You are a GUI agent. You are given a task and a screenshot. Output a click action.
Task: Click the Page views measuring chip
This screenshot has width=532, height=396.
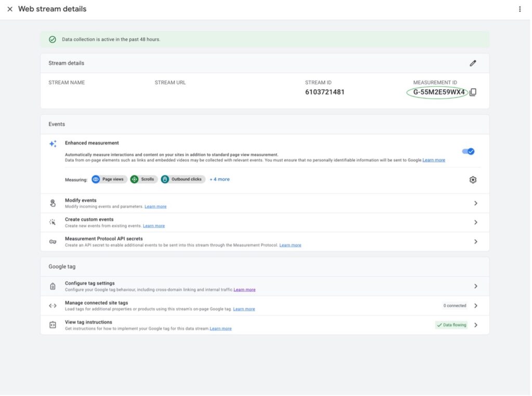(109, 179)
